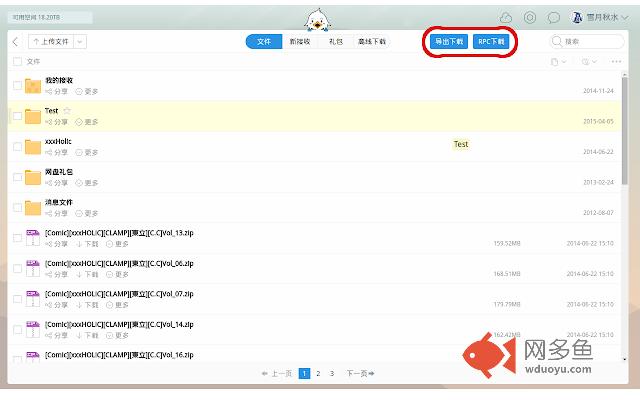Click the three-dots more options icon
The width and height of the screenshot is (640, 400).
616,62
